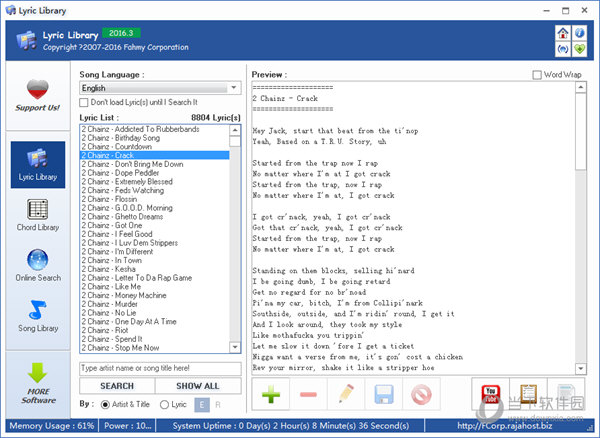Click lyric list scroll down arrow
The height and width of the screenshot is (438, 600).
click(235, 347)
